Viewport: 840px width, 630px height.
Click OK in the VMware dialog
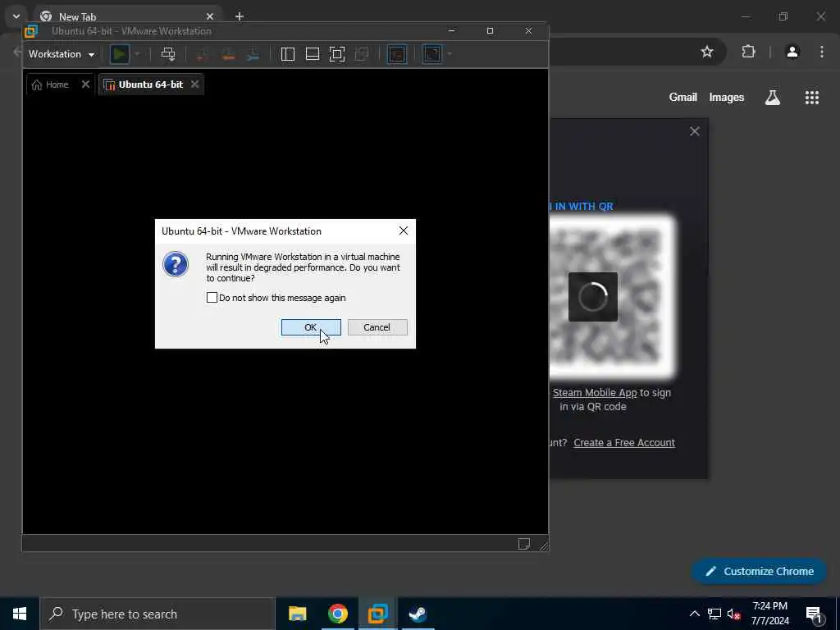tap(311, 327)
